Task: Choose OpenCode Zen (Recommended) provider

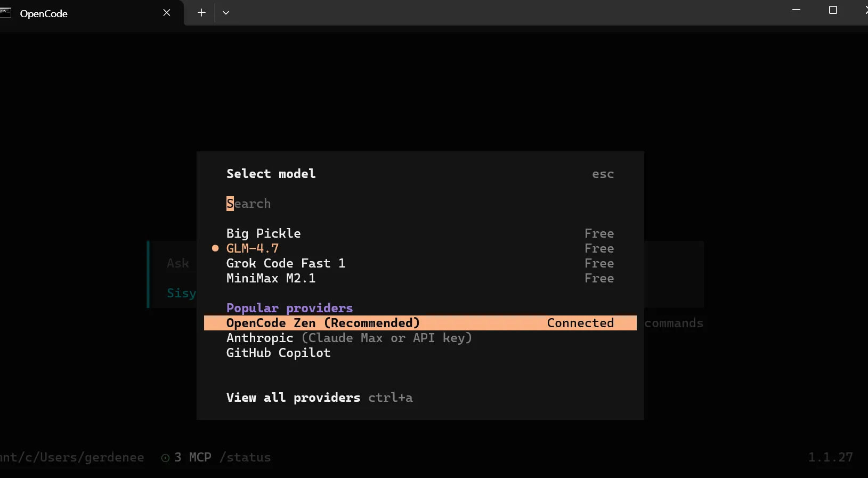Action: [x=322, y=323]
